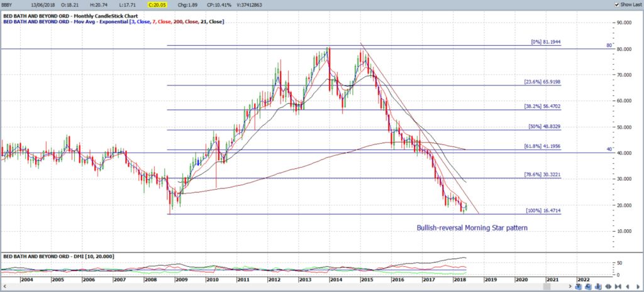Click the compress horizontal scale icon

point(618,286)
